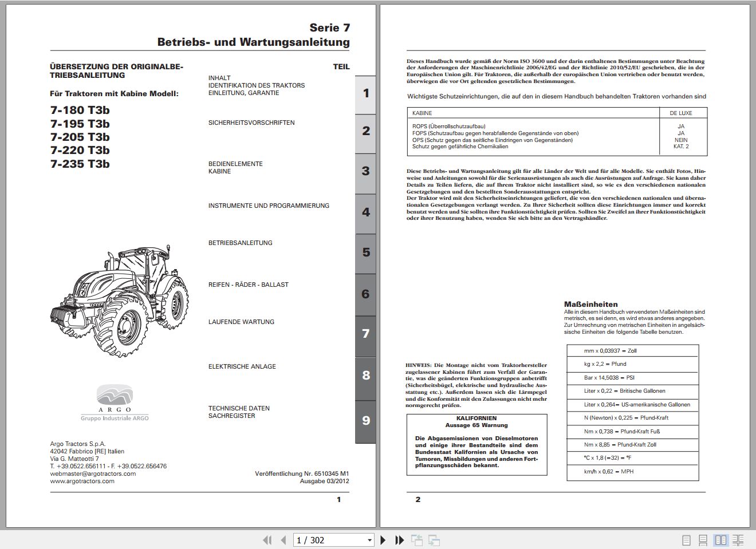The image size is (756, 549).
Task: Click the SICHERHEITSVORSCHRIFTEN contents entry
Action: [251, 123]
